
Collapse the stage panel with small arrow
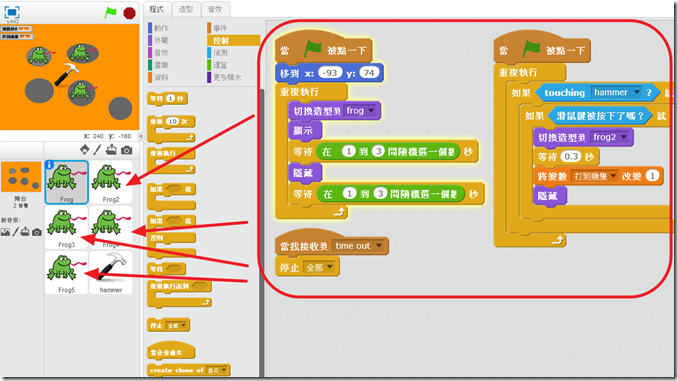[x=140, y=136]
